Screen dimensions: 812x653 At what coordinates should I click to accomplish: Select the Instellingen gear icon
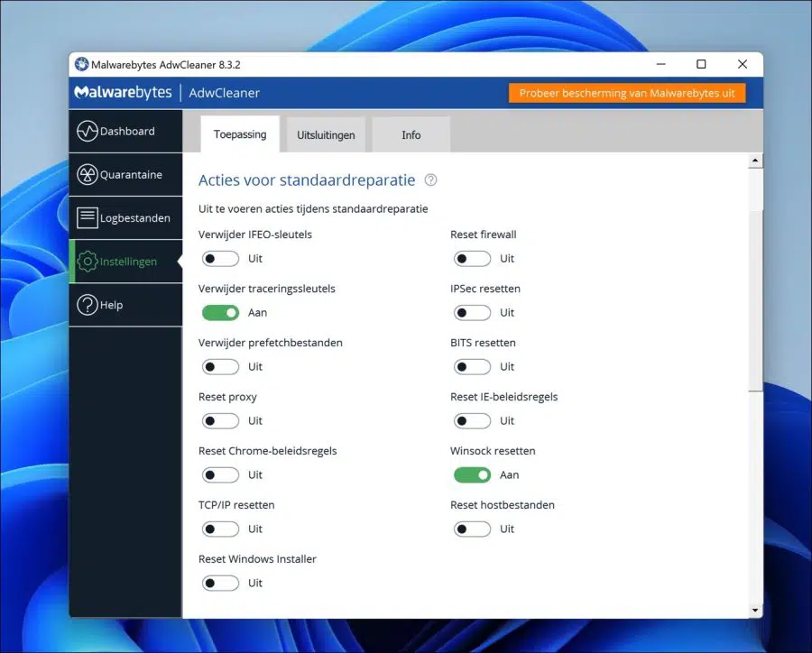coord(88,262)
